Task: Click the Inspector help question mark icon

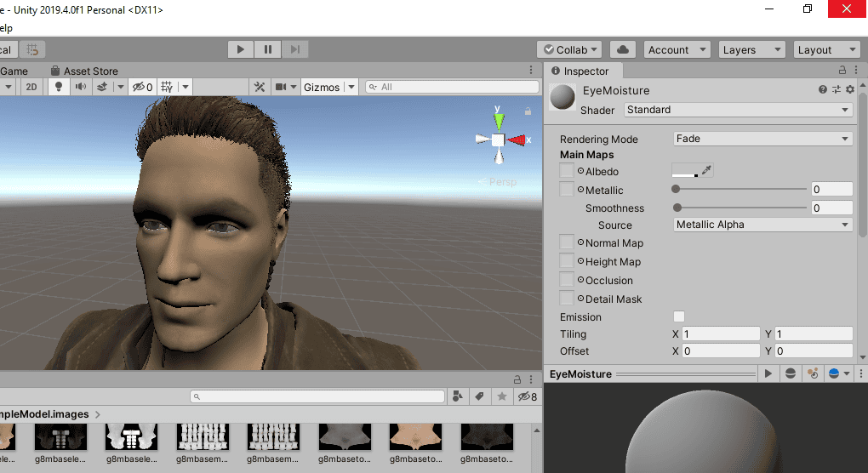Action: 823,89
